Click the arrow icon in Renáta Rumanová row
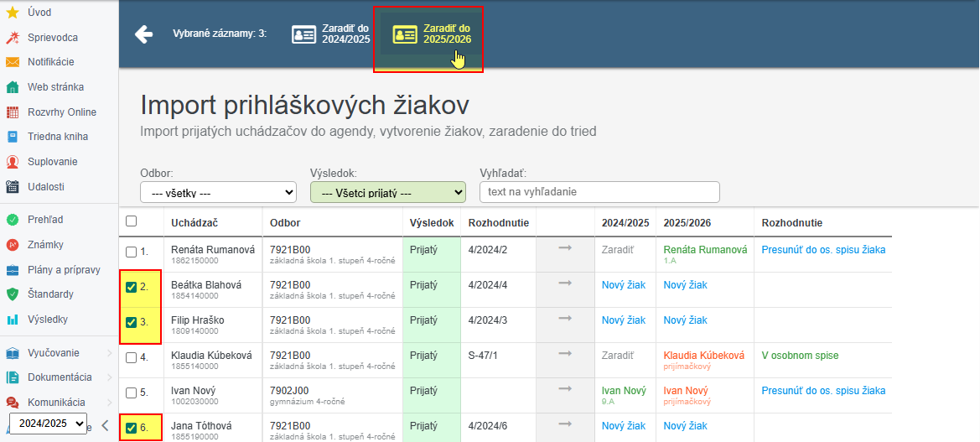Screen dimensions: 980x442 (x=565, y=249)
